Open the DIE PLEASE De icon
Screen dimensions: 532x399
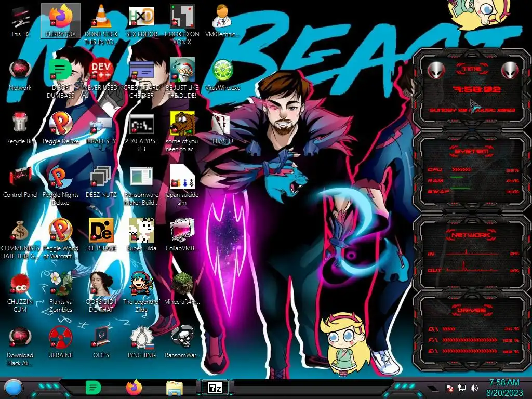[x=101, y=235]
